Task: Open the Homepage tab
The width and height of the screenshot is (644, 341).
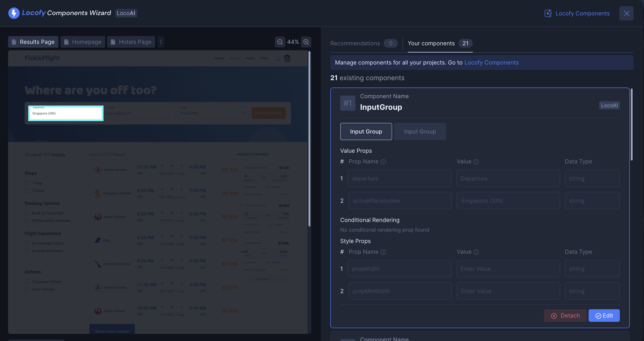Action: 83,42
